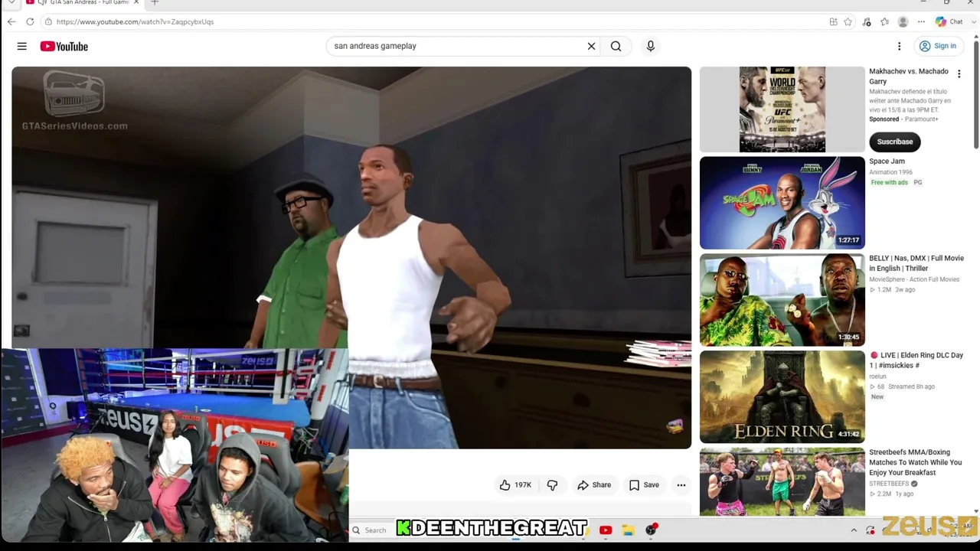Viewport: 980px width, 551px height.
Task: Visit the MovieSphere channel link
Action: [x=914, y=279]
